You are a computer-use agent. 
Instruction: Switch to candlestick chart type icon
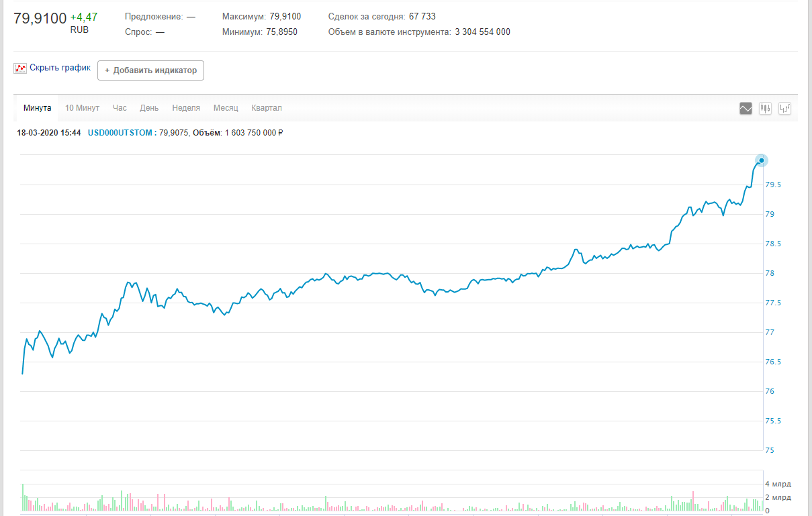tap(765, 108)
